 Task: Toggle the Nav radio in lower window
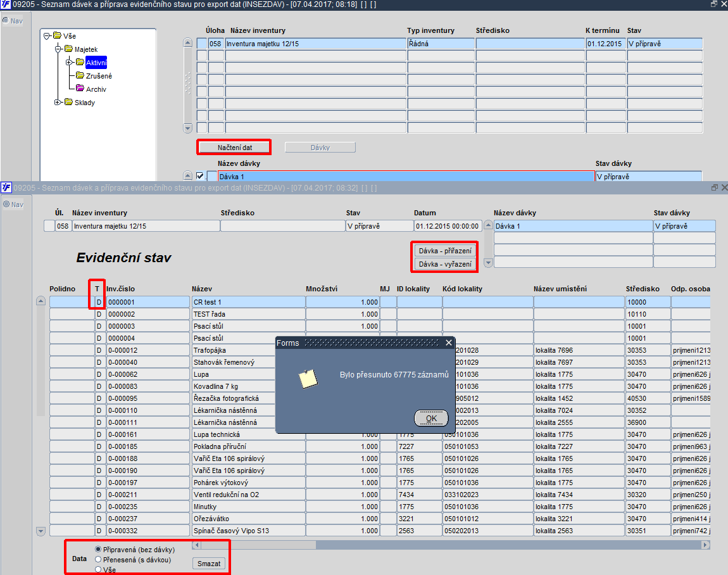tap(6, 205)
